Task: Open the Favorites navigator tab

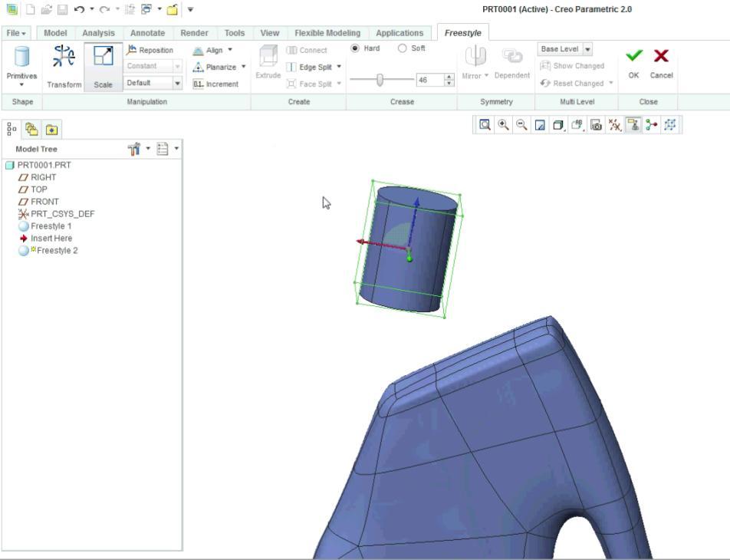Action: point(51,130)
